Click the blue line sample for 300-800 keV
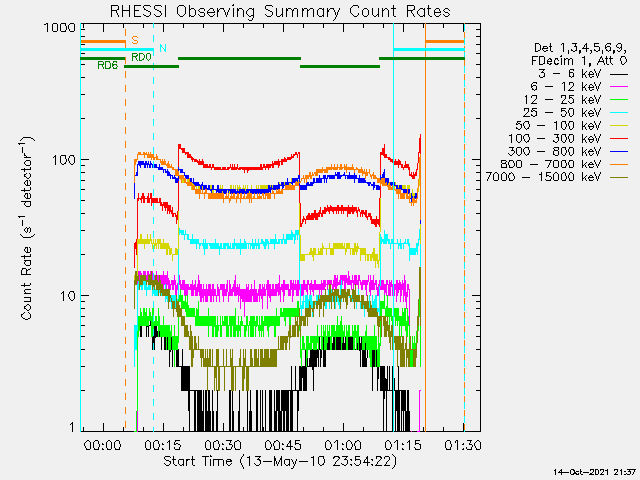This screenshot has width=640, height=480. click(x=619, y=151)
